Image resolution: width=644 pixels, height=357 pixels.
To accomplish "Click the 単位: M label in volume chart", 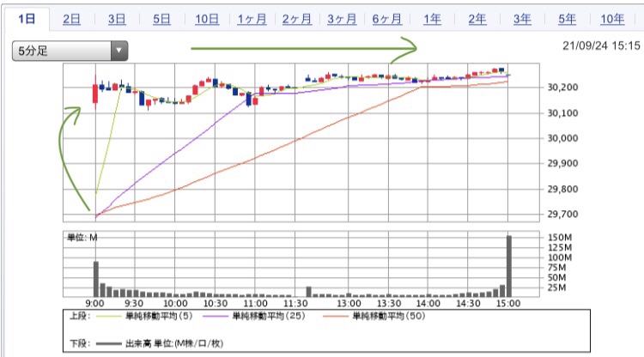I will [82, 238].
